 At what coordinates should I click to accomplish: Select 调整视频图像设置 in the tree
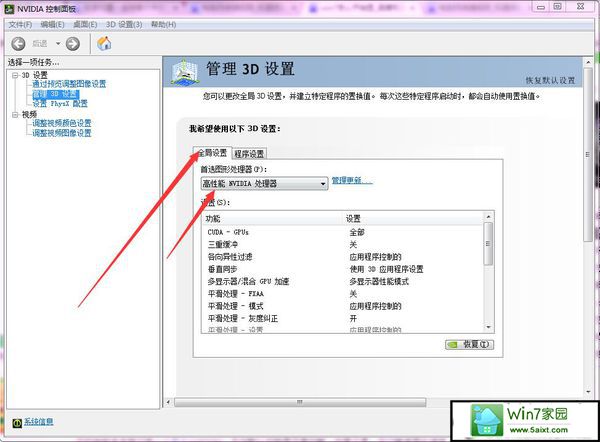(x=62, y=133)
